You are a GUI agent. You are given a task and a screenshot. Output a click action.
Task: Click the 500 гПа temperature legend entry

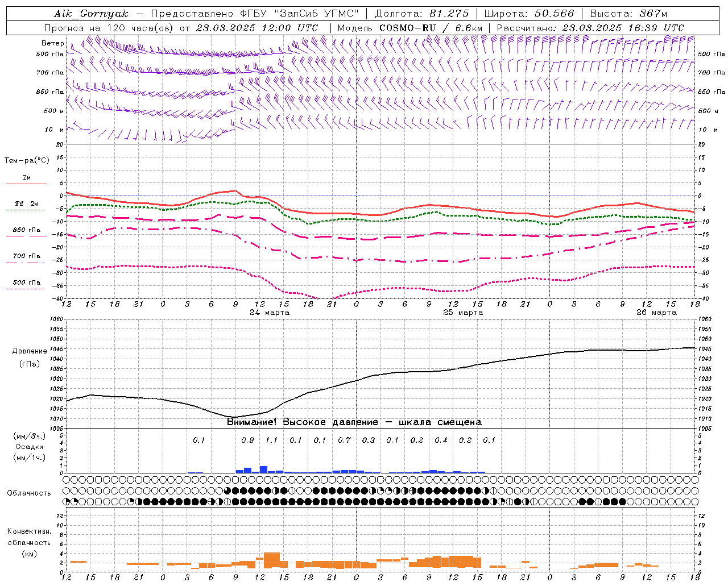click(x=27, y=282)
